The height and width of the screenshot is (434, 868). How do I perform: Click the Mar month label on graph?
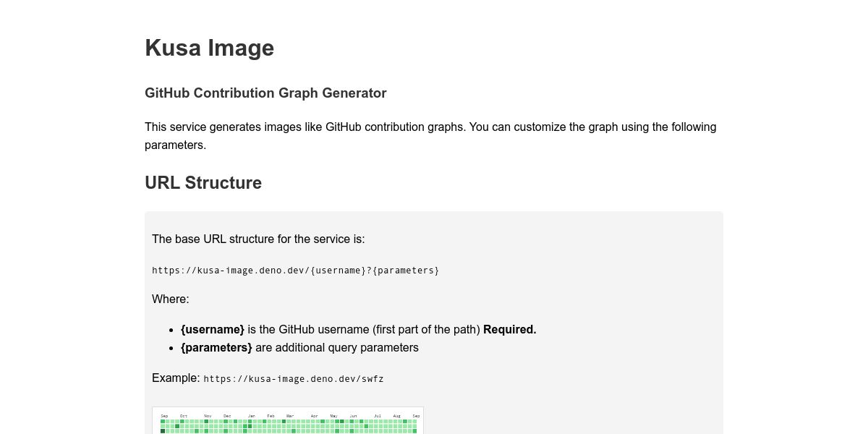pyautogui.click(x=290, y=416)
